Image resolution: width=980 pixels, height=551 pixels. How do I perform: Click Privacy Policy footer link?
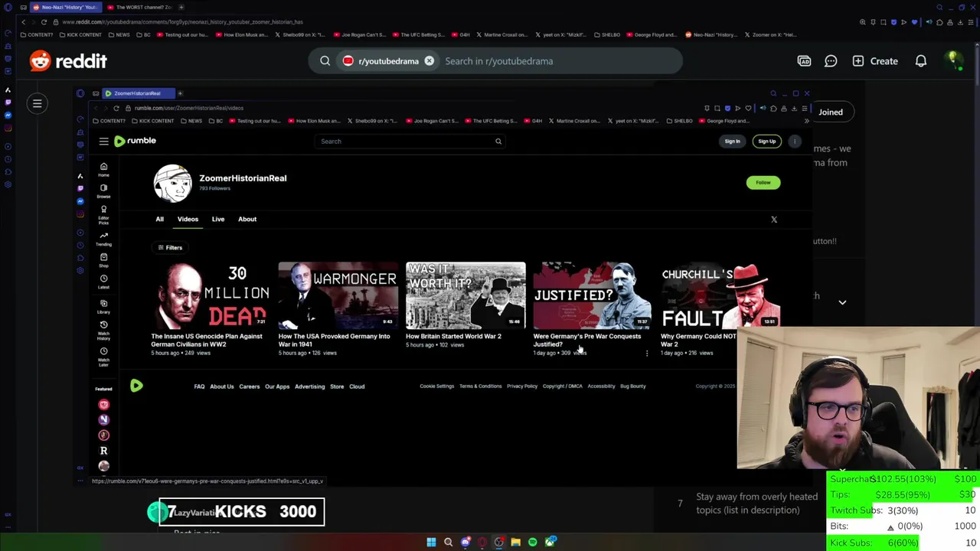pyautogui.click(x=522, y=386)
